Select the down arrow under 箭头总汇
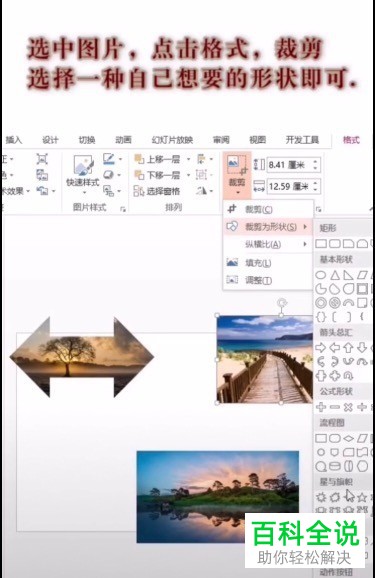Screen dimensions: 375x578 pos(362,348)
